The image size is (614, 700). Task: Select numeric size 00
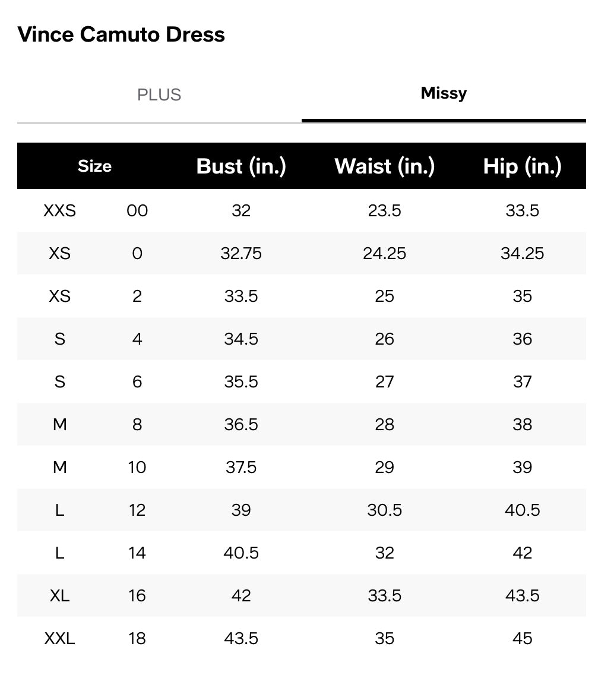click(137, 210)
